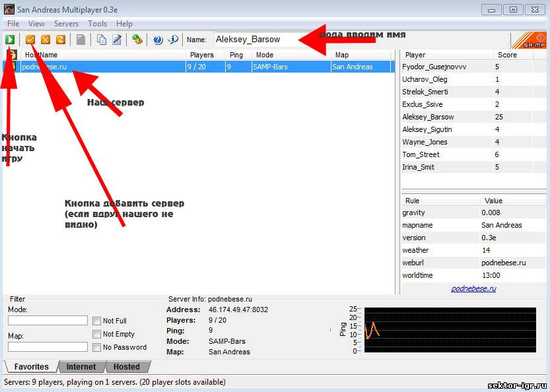Sort by the Map column header
Image resolution: width=550 pixels, height=392 pixels.
click(361, 55)
